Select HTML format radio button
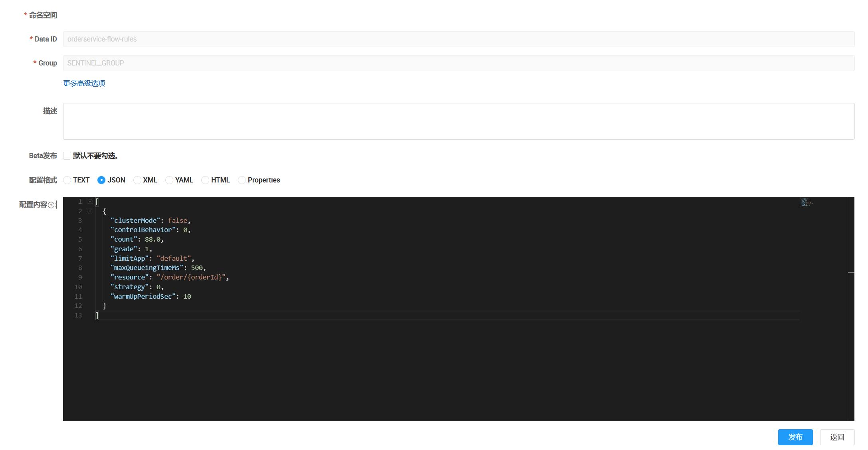The image size is (868, 450). (x=205, y=180)
